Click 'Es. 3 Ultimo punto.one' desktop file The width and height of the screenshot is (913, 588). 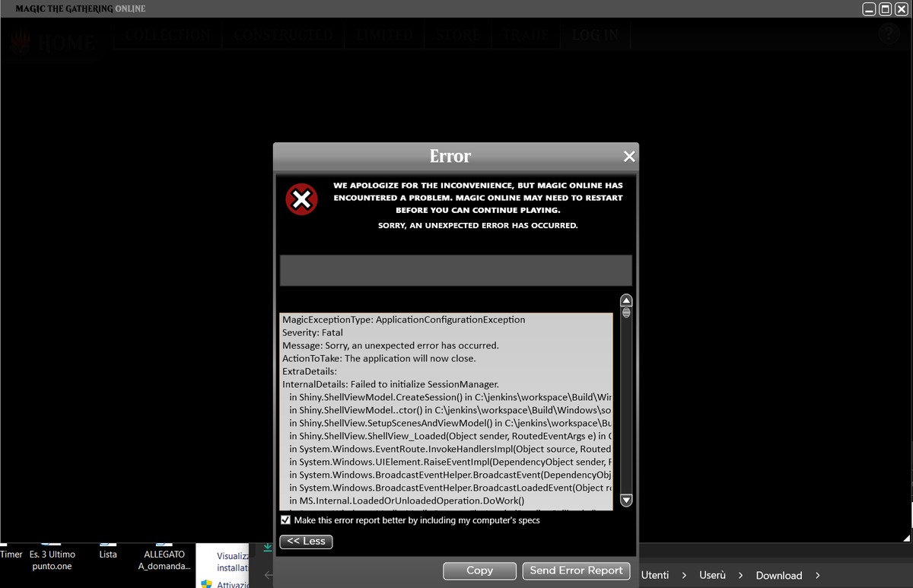pyautogui.click(x=52, y=559)
